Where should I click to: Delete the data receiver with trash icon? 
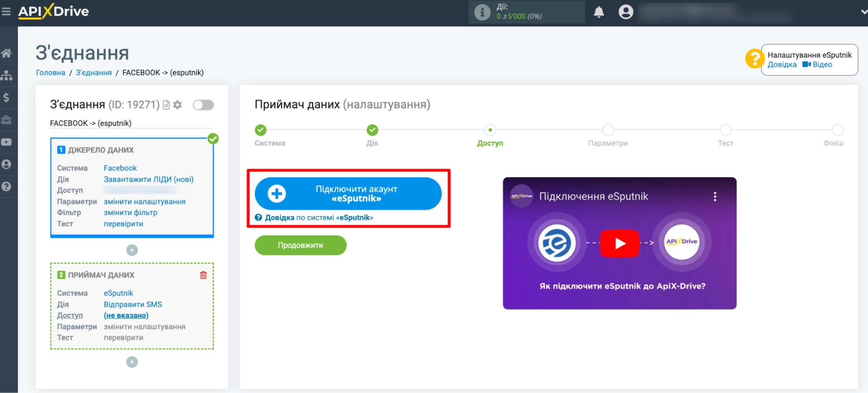203,275
